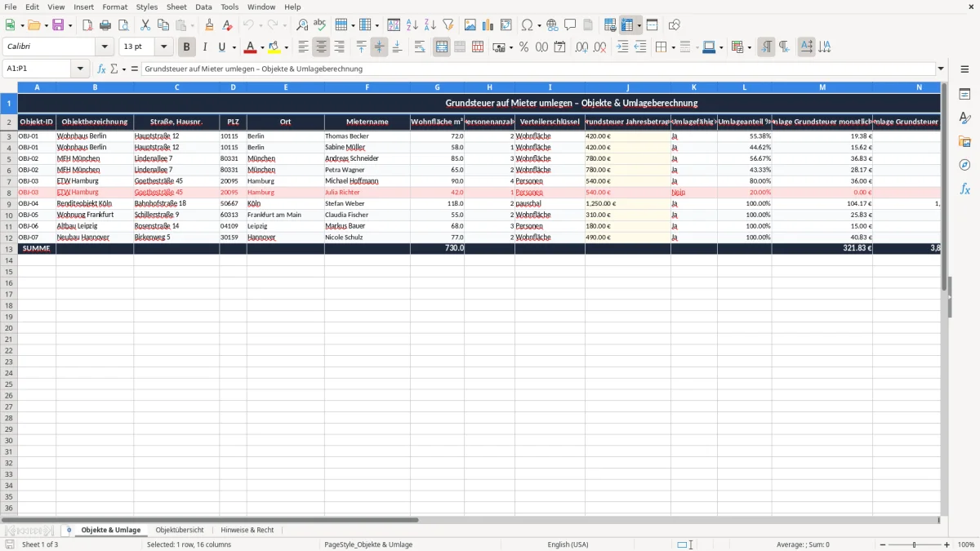Click the formula input line
Image resolution: width=980 pixels, height=551 pixels.
coord(539,69)
